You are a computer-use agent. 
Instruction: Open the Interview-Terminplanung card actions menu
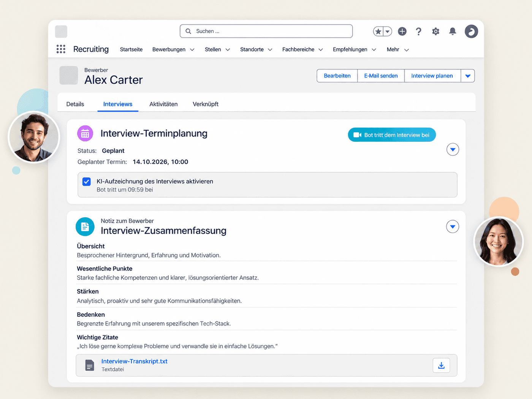pos(453,149)
